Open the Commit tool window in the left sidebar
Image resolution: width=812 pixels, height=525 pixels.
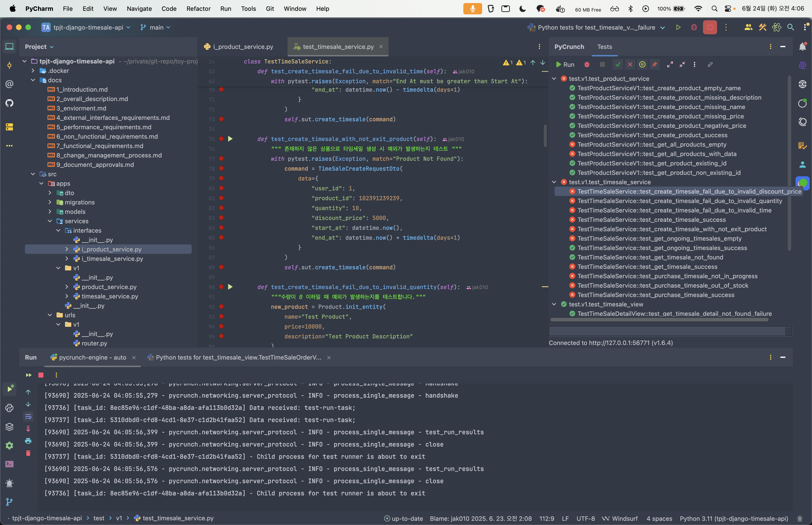coord(10,65)
